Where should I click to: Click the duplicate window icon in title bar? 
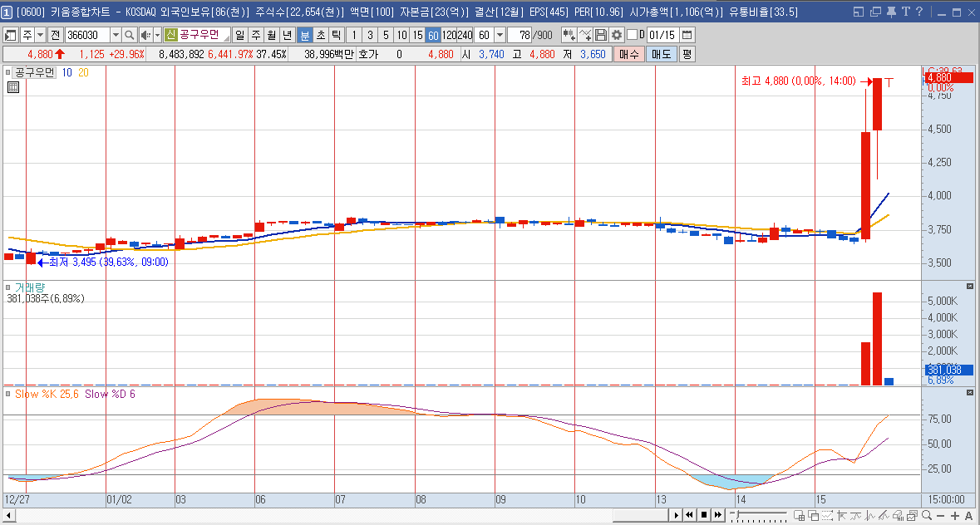click(x=875, y=12)
